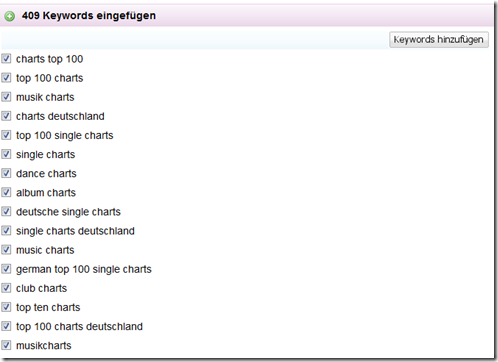The image size is (498, 362).
Task: Toggle 'top 100 charts deutschland' checkbox
Action: (x=6, y=326)
